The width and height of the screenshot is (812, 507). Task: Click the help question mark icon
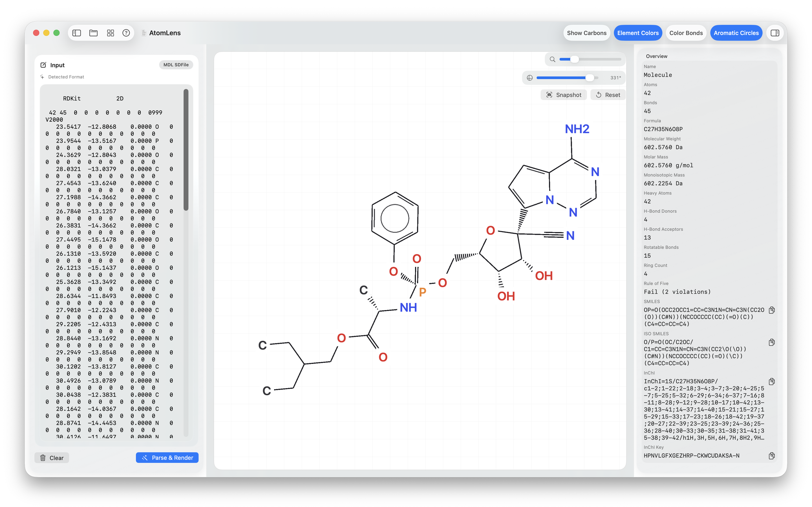(x=126, y=33)
